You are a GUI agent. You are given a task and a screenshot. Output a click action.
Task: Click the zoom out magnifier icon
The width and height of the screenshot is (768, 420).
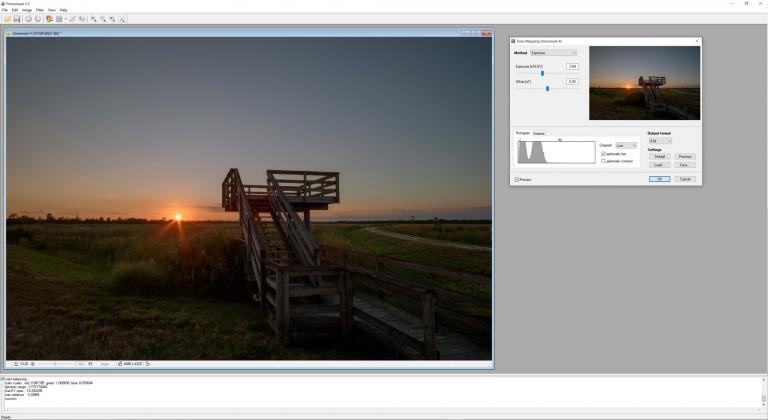[102, 19]
